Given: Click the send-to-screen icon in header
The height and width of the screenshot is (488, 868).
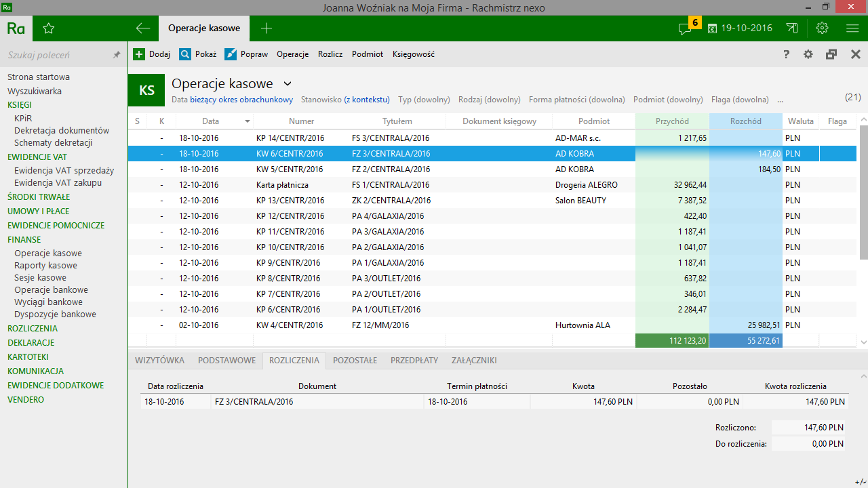Looking at the screenshot, I should (792, 28).
